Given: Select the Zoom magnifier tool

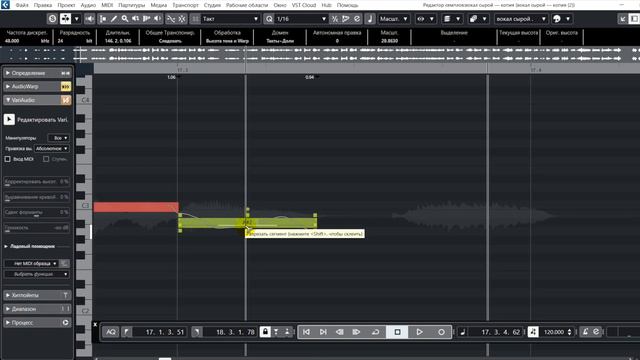Looking at the screenshot, I should pyautogui.click(x=125, y=19).
